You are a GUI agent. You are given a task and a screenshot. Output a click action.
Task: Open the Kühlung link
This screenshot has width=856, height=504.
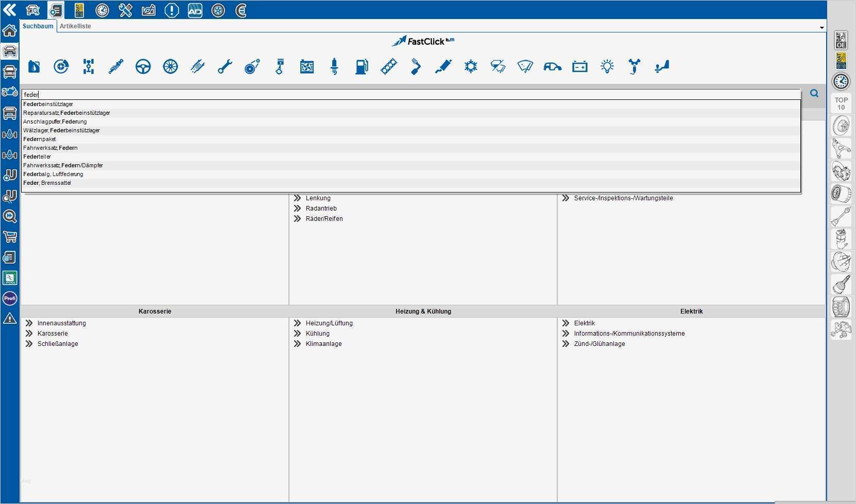click(x=318, y=334)
